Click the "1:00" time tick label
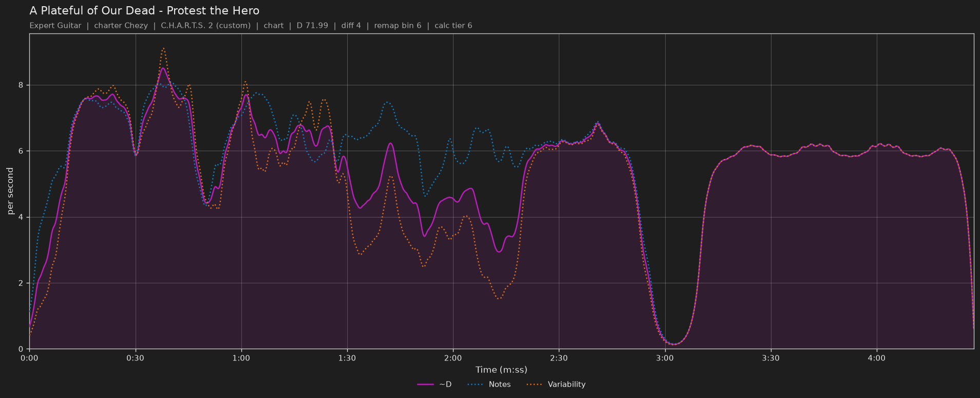 coord(241,358)
